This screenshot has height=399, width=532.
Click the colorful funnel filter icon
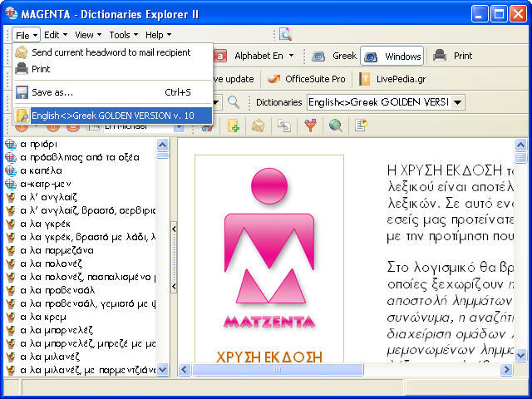click(310, 126)
